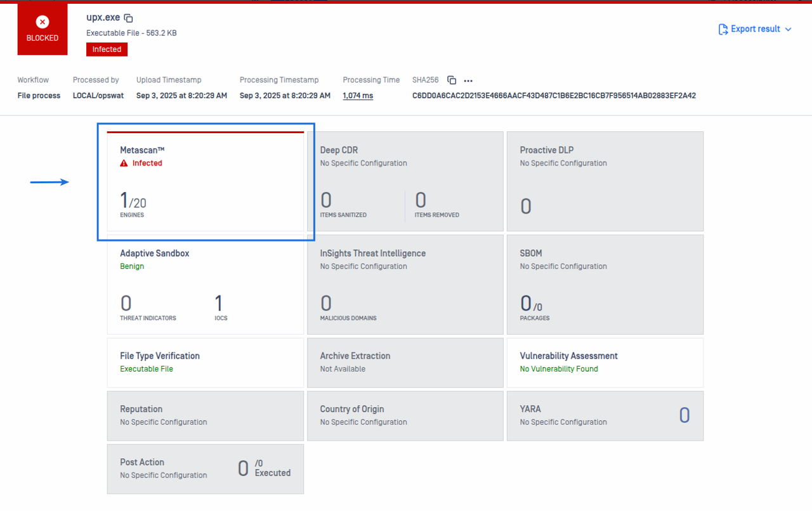Click the red BLOCKED status icon
Viewport: 812px width, 511px height.
pos(43,23)
